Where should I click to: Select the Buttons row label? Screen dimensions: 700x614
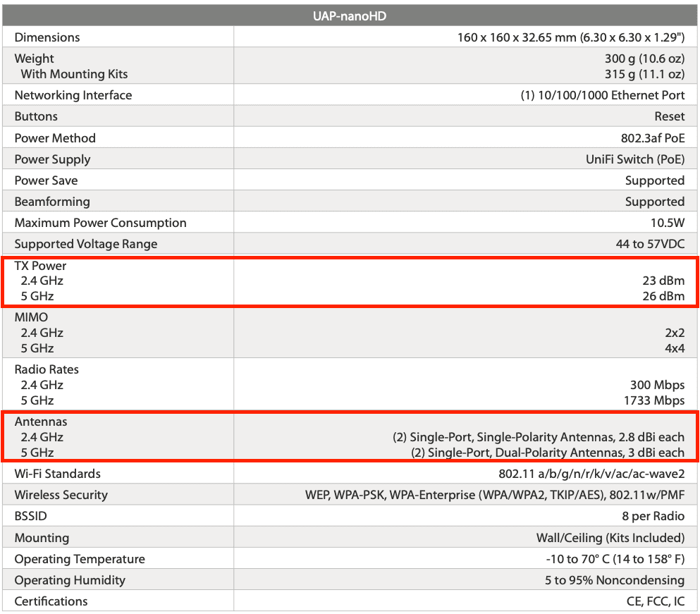point(36,116)
